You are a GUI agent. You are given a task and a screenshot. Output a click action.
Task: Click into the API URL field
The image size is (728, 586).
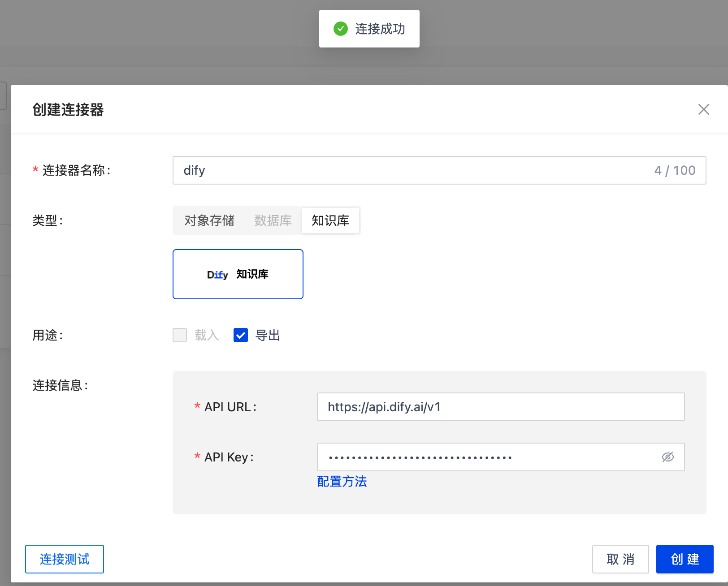pos(500,407)
